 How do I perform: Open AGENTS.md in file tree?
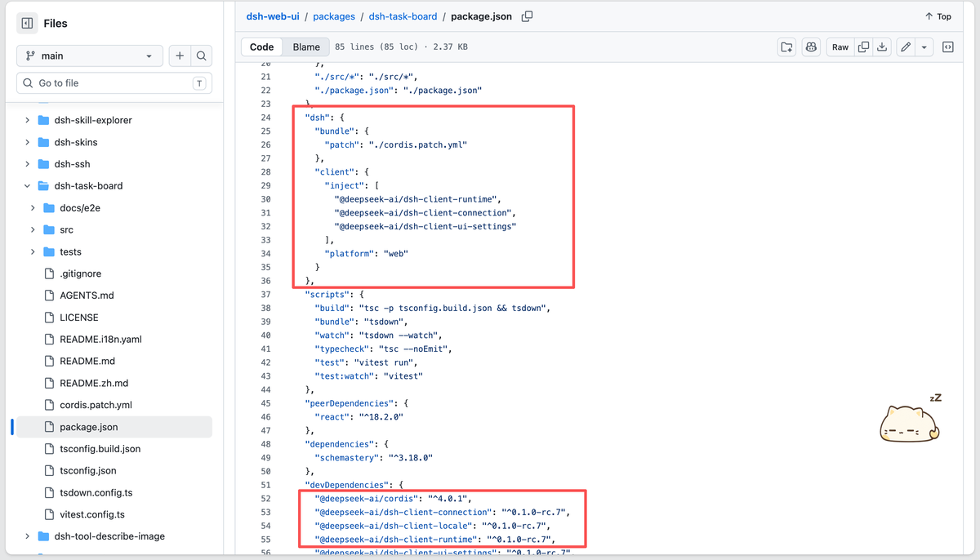pos(87,296)
